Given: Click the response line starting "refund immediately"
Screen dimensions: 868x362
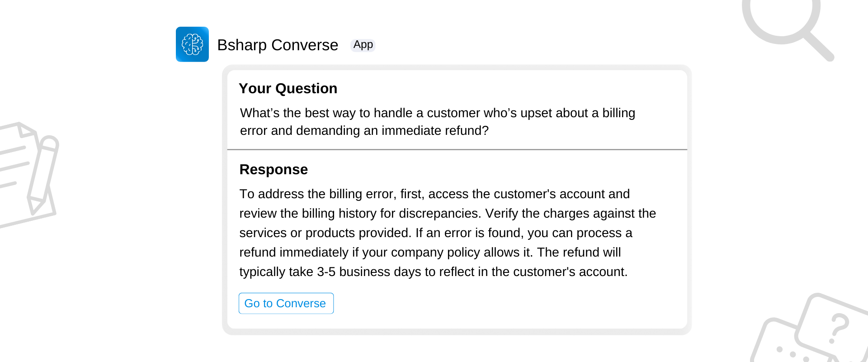Looking at the screenshot, I should pyautogui.click(x=430, y=252).
